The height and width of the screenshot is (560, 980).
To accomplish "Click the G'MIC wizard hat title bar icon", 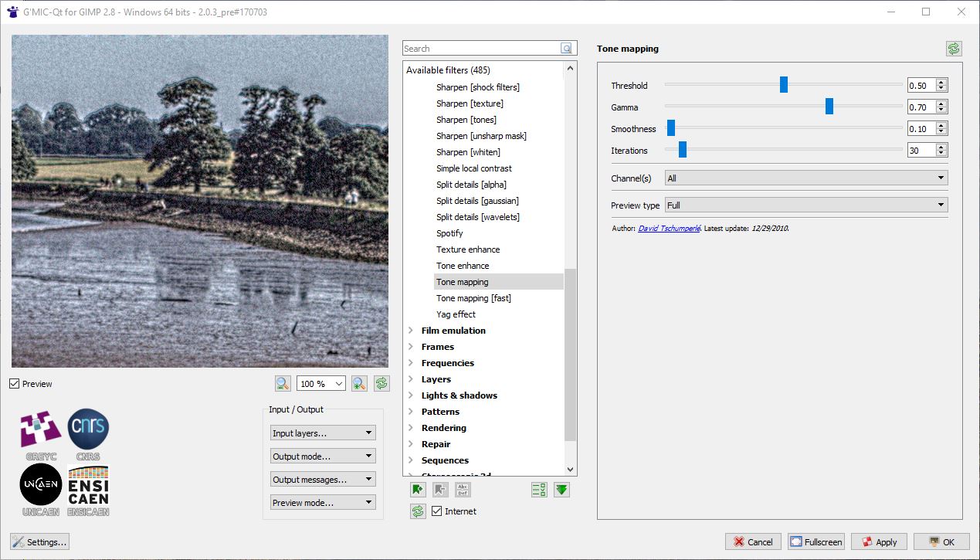I will pyautogui.click(x=12, y=12).
